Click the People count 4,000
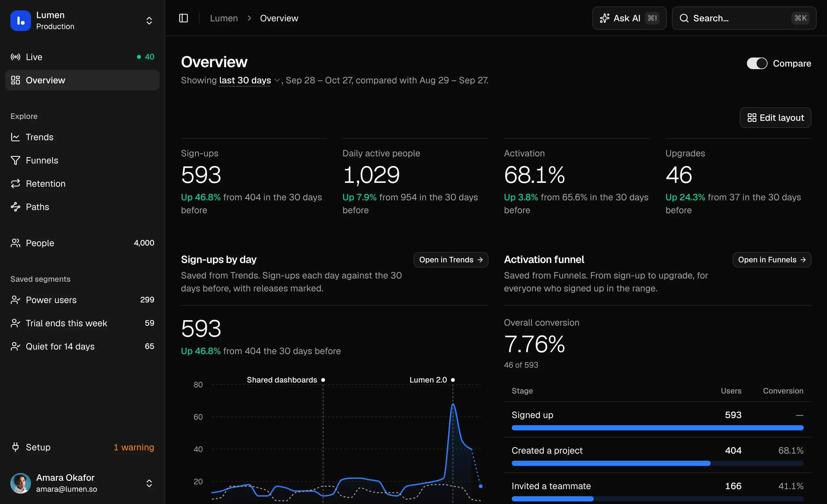Viewport: 827px width, 504px height. click(x=144, y=243)
